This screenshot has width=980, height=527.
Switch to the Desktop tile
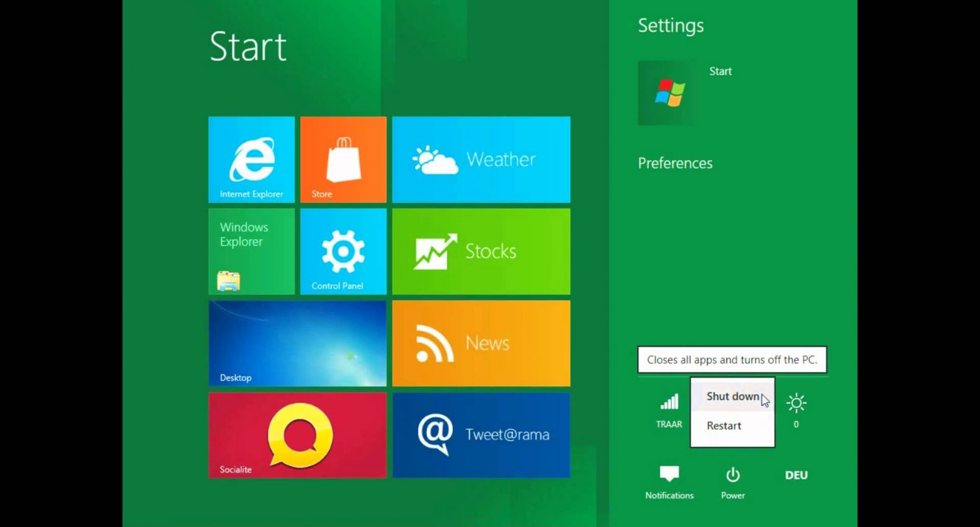point(297,343)
